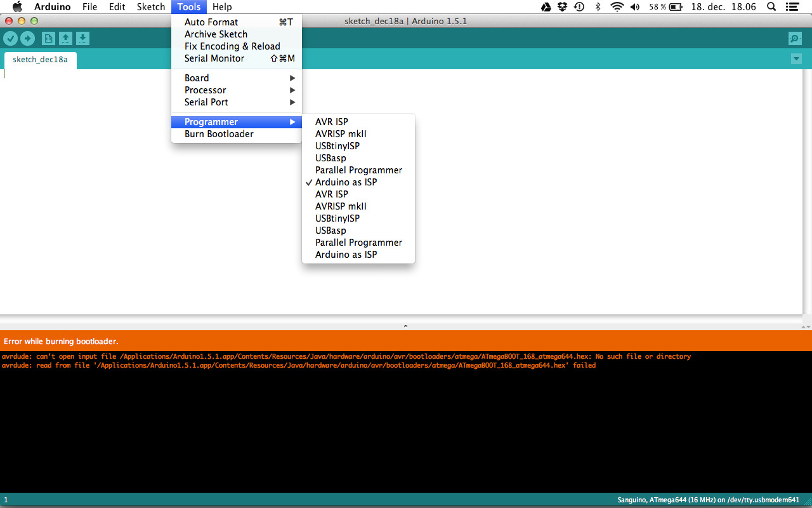Select first USBtinyISP programmer
The height and width of the screenshot is (508, 812).
(358, 146)
